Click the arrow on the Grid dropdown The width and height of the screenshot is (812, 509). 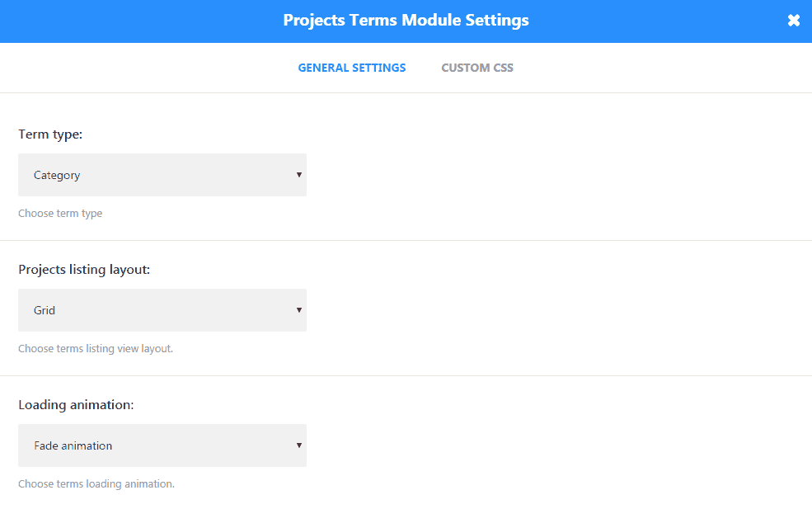298,310
